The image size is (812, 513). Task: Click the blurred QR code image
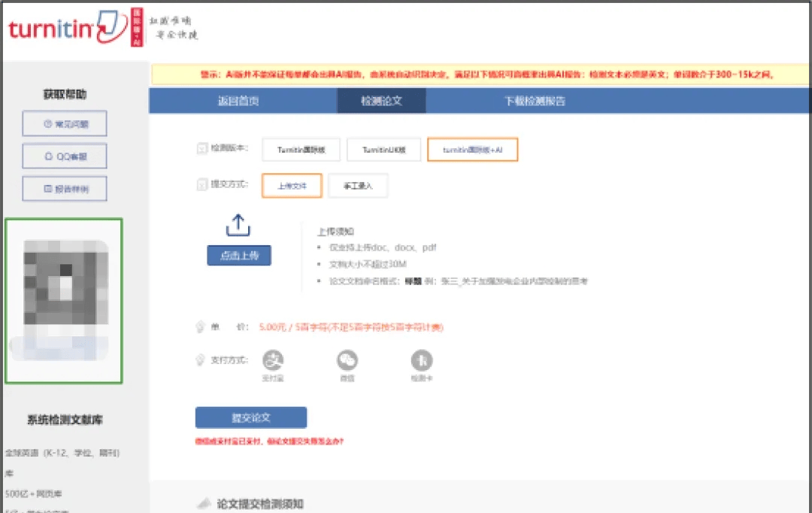click(65, 301)
